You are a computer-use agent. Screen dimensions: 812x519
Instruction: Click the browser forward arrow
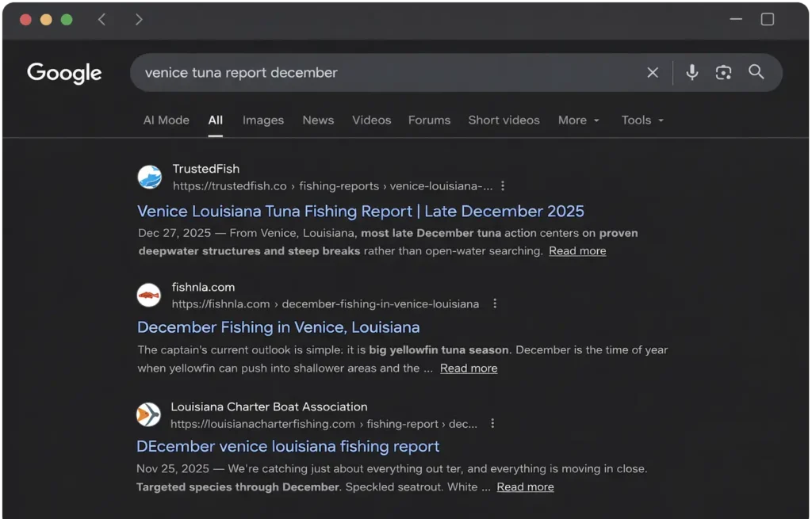coord(139,20)
